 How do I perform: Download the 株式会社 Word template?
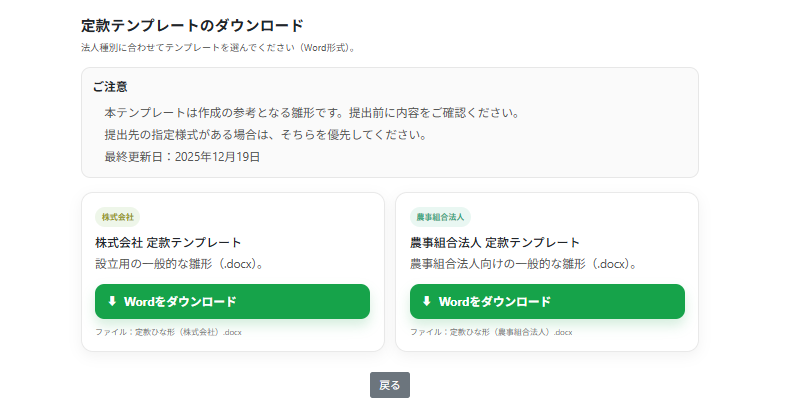click(232, 301)
